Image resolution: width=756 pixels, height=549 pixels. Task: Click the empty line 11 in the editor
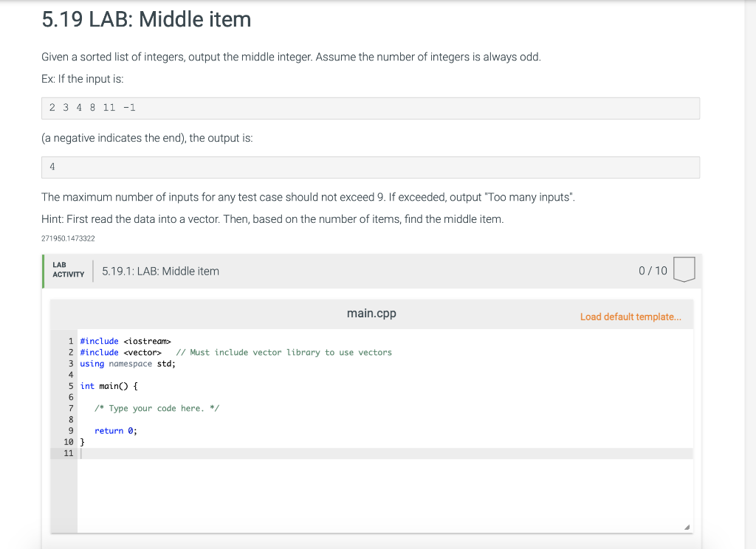tap(369, 453)
